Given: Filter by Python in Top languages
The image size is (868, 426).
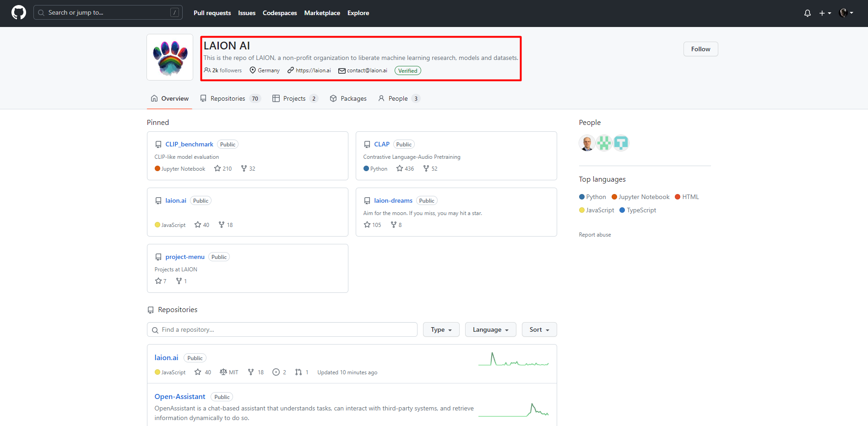Looking at the screenshot, I should point(592,197).
